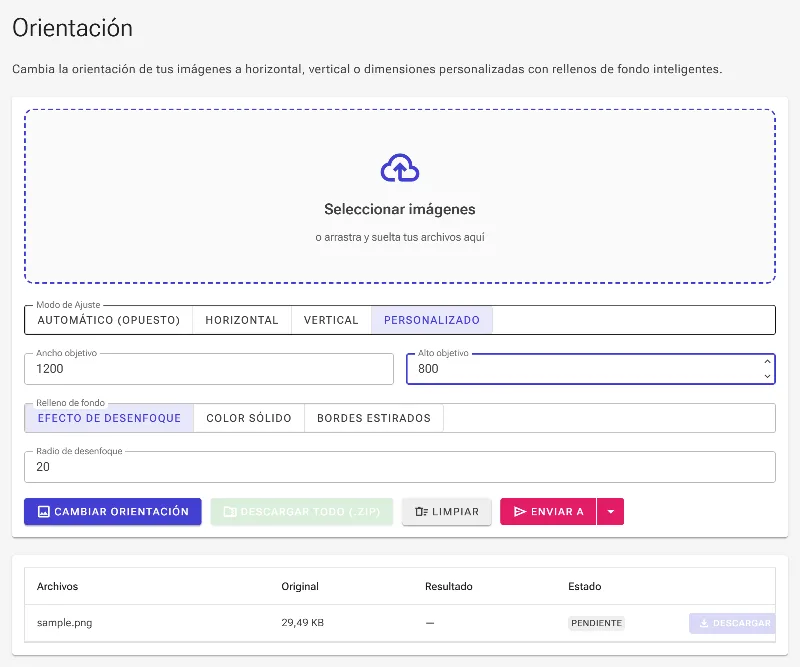Click Cambiar orientación button

[x=113, y=511]
